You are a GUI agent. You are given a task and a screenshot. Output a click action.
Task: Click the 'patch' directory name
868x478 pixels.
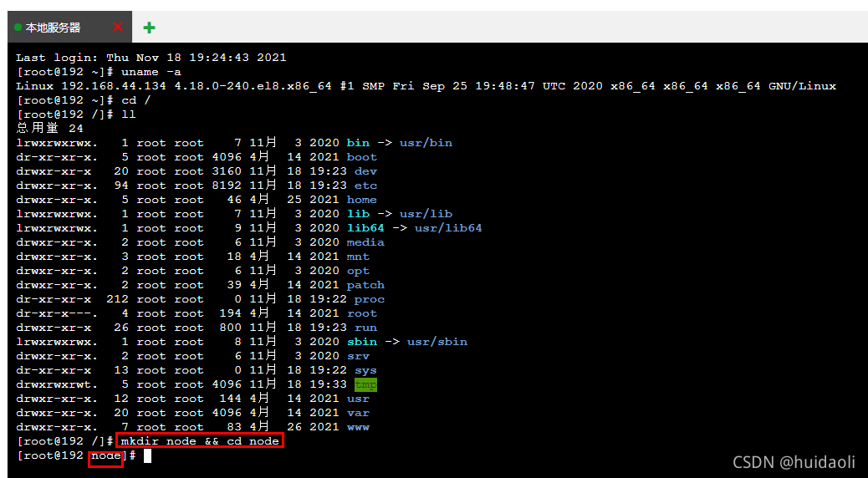click(366, 285)
